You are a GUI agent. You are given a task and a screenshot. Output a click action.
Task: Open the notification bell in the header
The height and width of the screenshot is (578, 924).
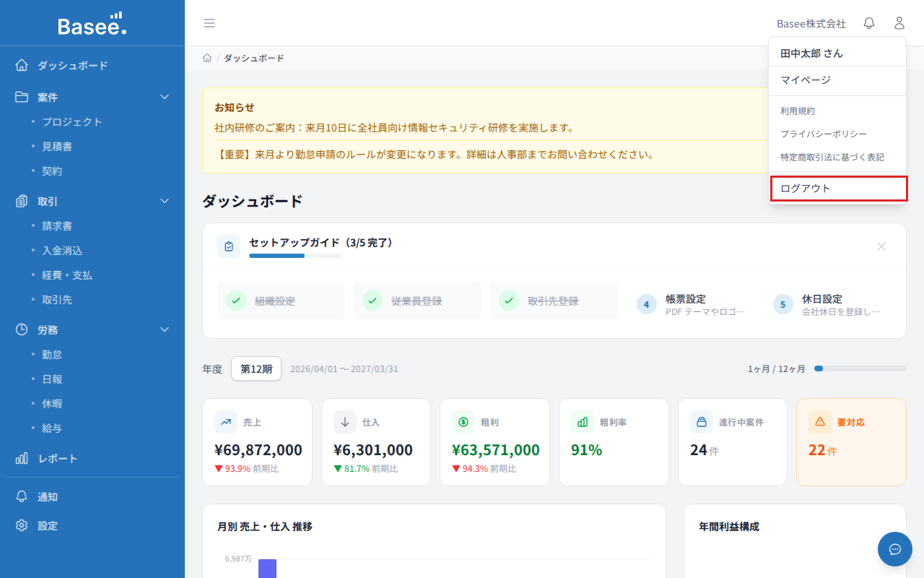[869, 23]
